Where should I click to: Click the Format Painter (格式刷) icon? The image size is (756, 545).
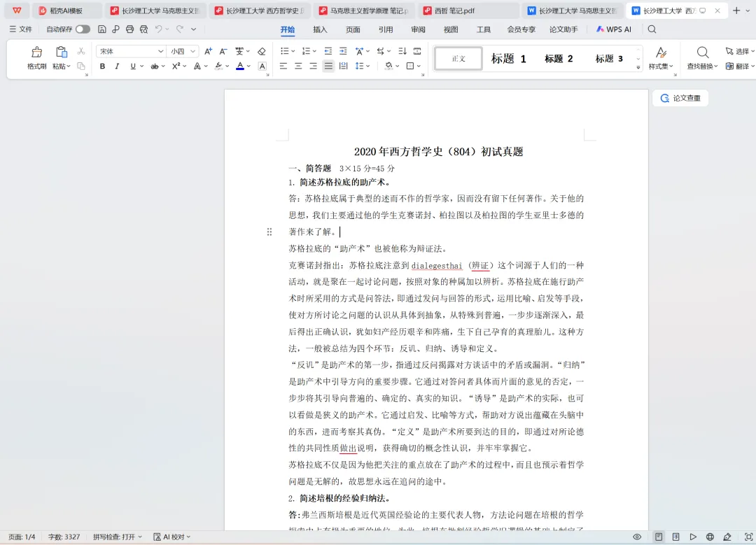click(36, 52)
